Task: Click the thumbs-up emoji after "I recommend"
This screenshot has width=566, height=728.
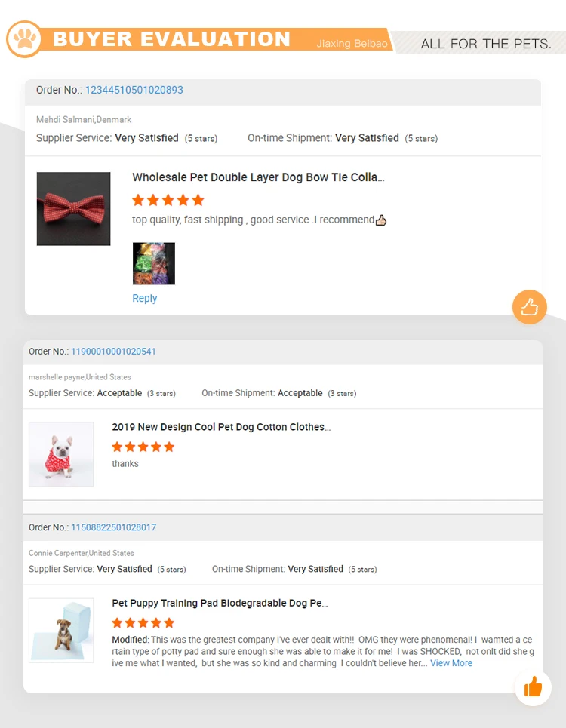Action: (381, 220)
